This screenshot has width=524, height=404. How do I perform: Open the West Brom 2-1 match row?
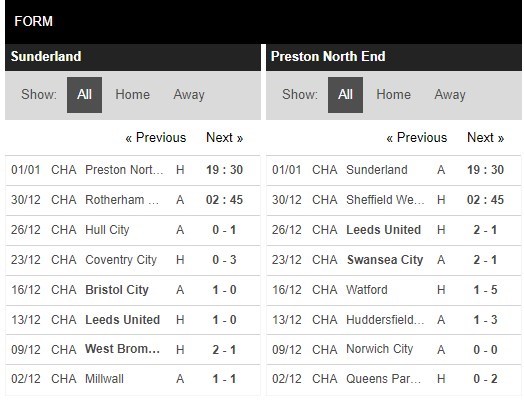pos(133,350)
